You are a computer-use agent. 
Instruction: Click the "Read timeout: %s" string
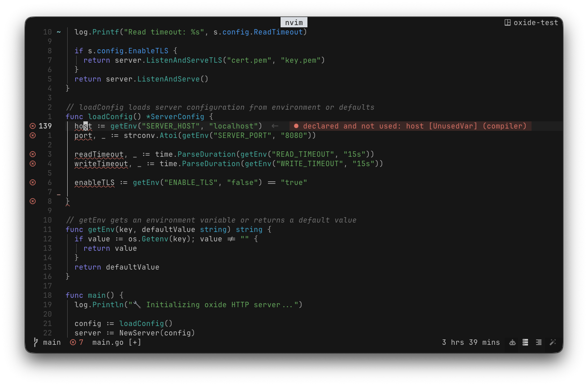tap(164, 32)
